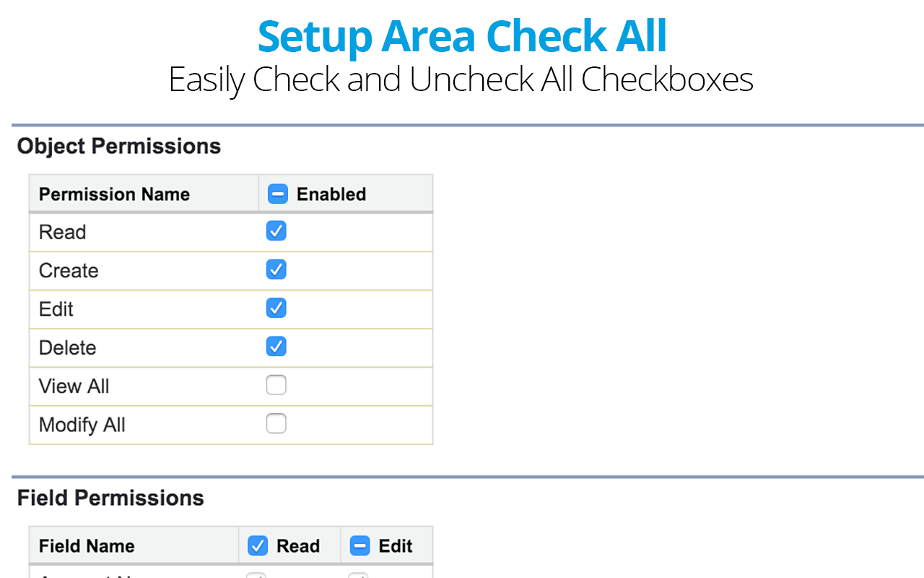Image resolution: width=924 pixels, height=578 pixels.
Task: Toggle the Enabled check-all checkbox in header
Action: click(278, 194)
